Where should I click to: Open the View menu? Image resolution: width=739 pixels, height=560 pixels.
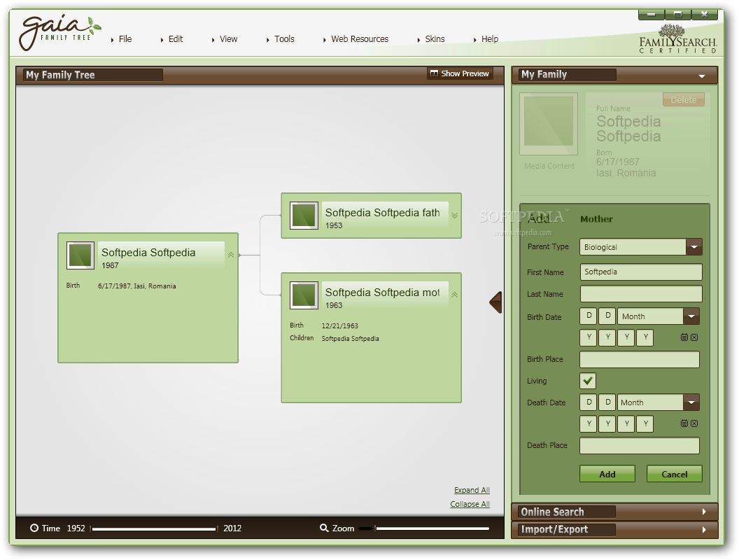(228, 39)
